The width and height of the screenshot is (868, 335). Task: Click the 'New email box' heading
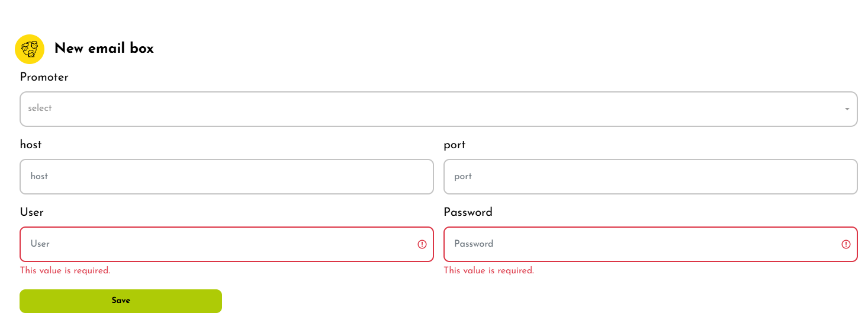[x=104, y=49]
